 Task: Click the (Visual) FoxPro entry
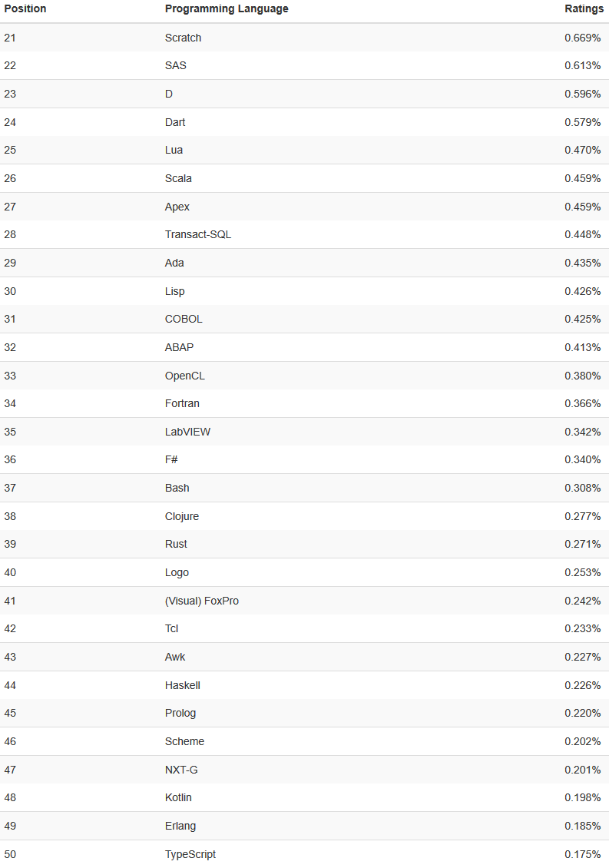point(202,601)
